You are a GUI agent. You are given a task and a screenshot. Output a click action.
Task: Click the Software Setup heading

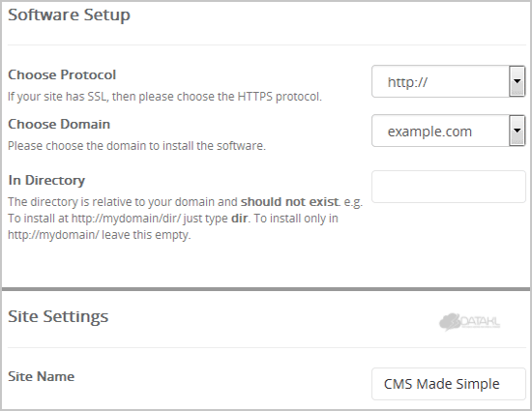[x=70, y=15]
